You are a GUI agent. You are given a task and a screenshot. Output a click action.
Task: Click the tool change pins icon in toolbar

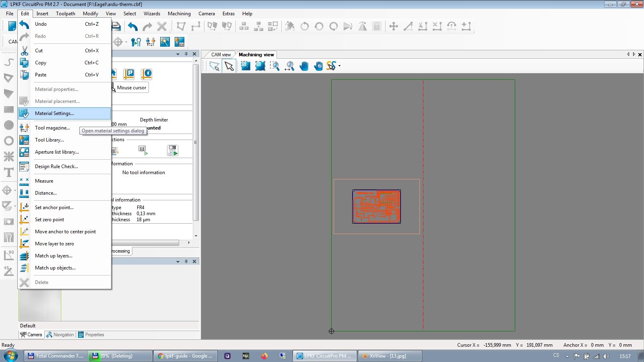(x=136, y=42)
